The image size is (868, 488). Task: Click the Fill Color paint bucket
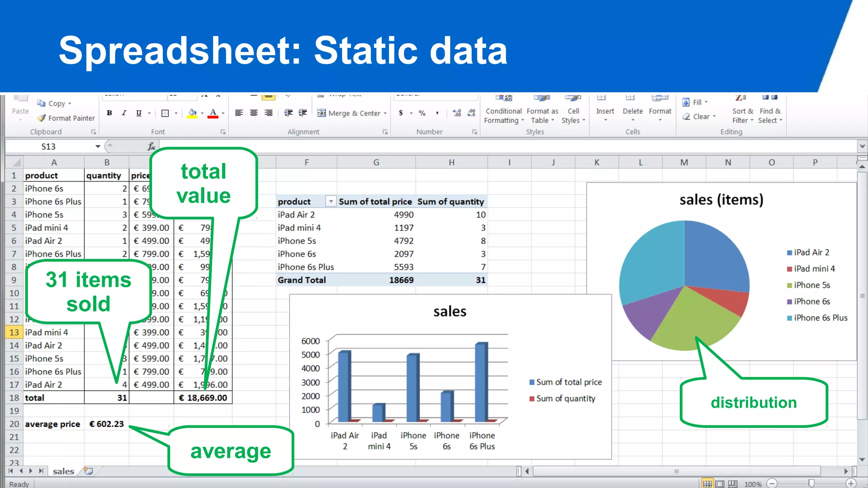click(x=192, y=113)
